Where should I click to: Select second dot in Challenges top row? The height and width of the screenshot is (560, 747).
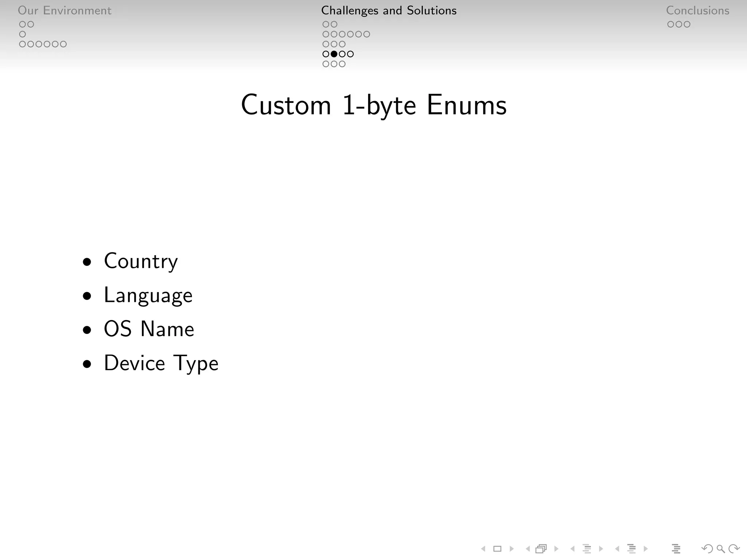coord(334,24)
